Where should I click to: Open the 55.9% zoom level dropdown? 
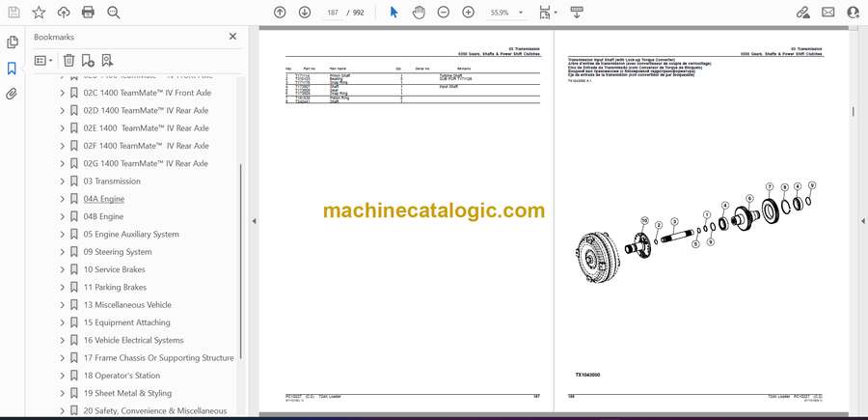[505, 13]
